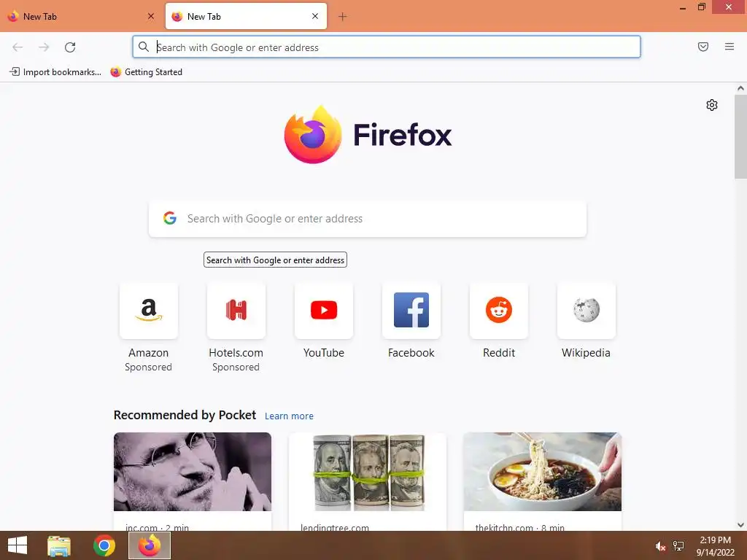Viewport: 747px width, 560px height.
Task: Open the Facebook shortcut tile
Action: coord(411,311)
